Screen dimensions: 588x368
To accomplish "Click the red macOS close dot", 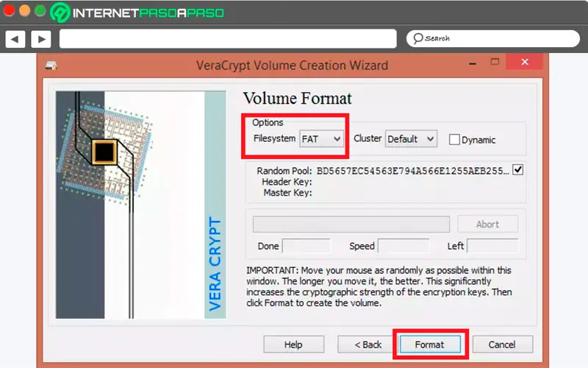I will tap(9, 10).
